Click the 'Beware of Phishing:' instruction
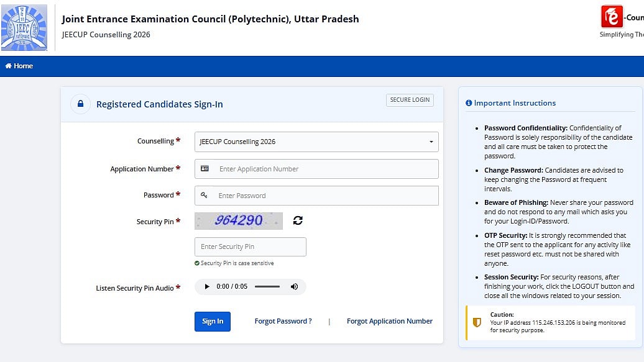This screenshot has width=644, height=362. [517, 203]
